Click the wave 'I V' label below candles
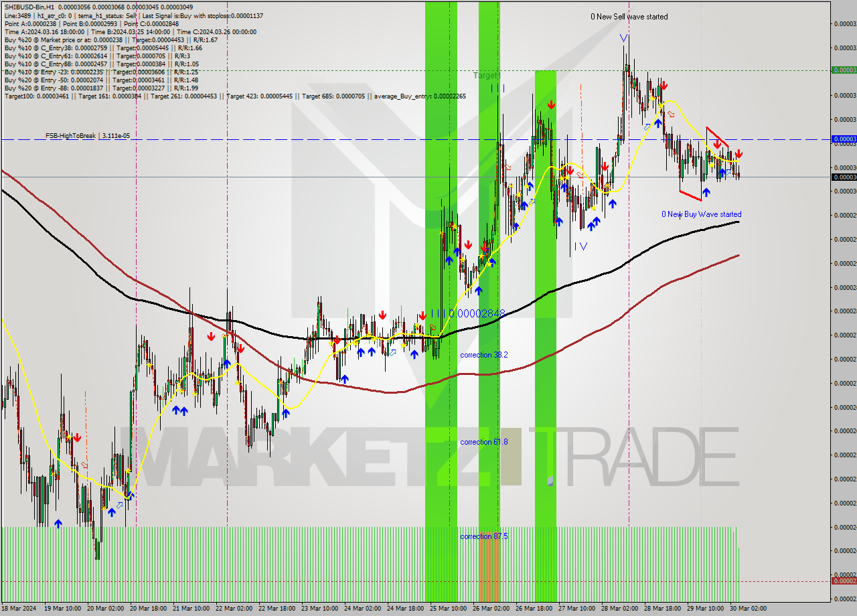 pyautogui.click(x=581, y=246)
